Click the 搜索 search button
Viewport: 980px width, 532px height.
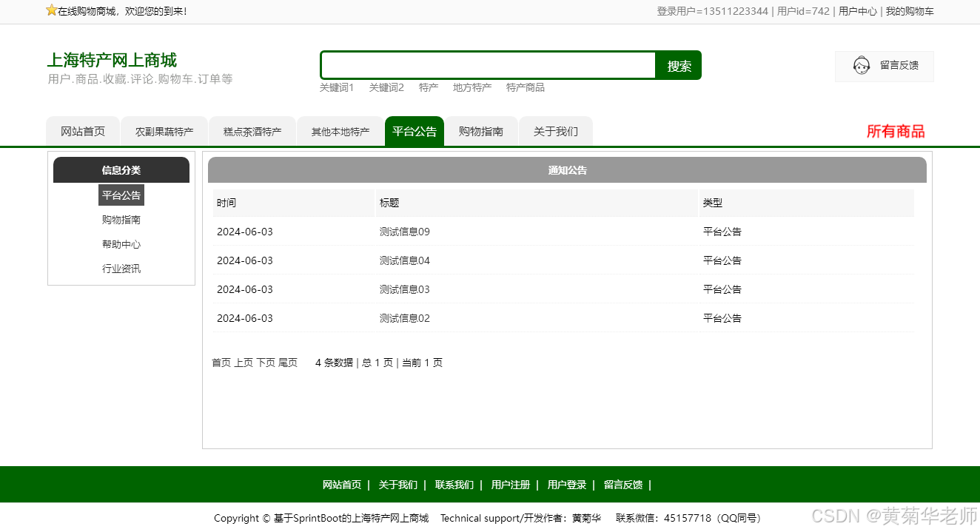(x=679, y=66)
